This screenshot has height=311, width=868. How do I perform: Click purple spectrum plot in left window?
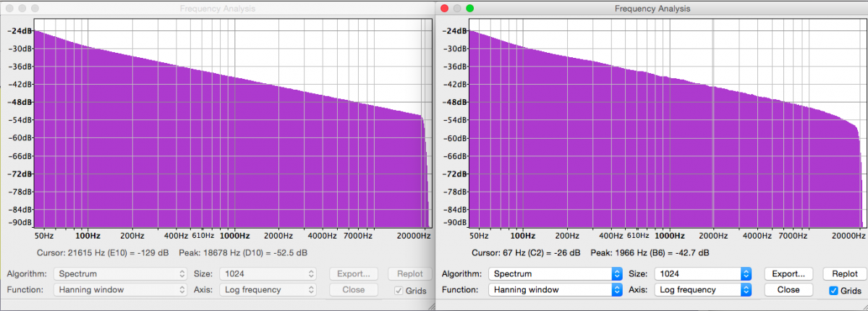click(x=232, y=123)
